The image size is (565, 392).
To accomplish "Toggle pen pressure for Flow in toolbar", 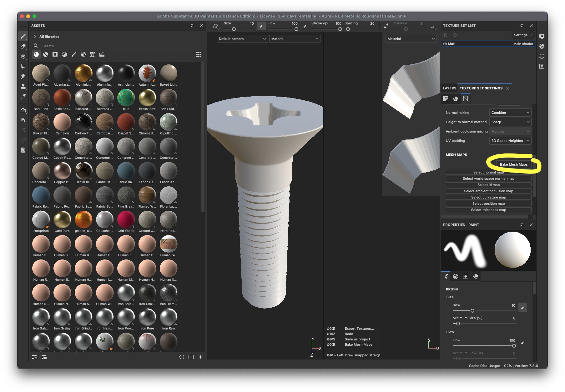I will (x=305, y=26).
